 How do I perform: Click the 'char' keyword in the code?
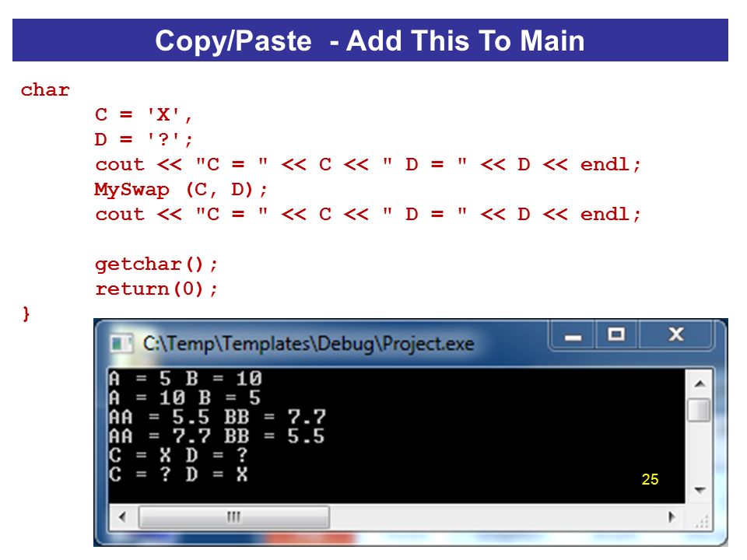(x=45, y=90)
